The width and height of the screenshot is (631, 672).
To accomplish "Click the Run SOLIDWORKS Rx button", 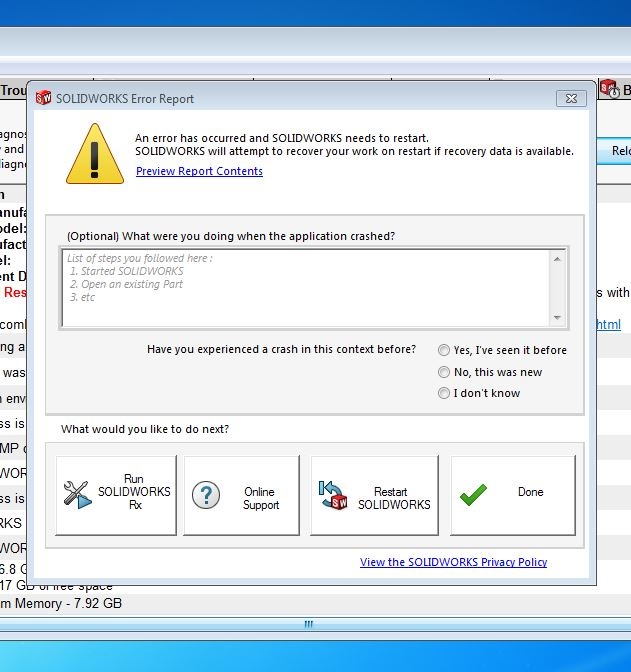I will [x=116, y=495].
